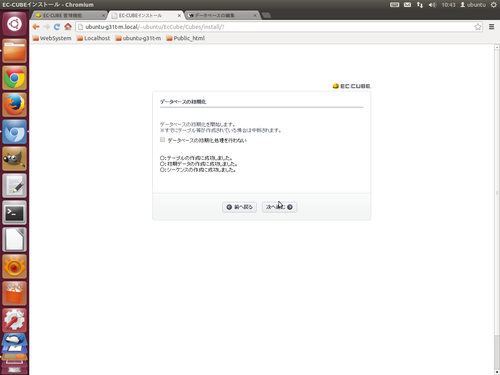Image resolution: width=500 pixels, height=375 pixels.
Task: Open the mail indicator in the top panel
Action: coord(407,5)
